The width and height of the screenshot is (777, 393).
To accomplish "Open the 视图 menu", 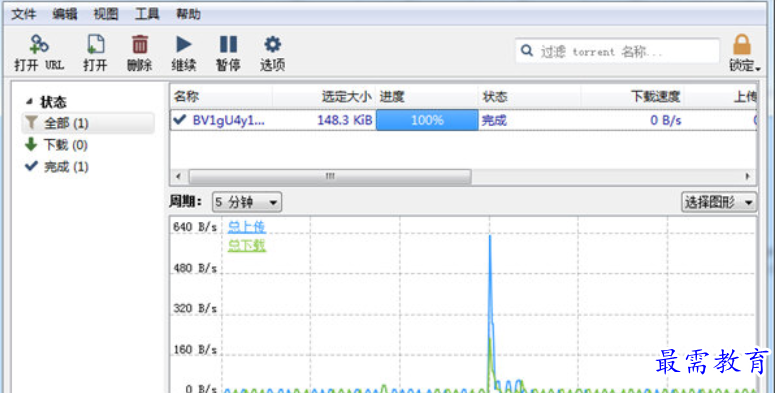I will pos(106,14).
